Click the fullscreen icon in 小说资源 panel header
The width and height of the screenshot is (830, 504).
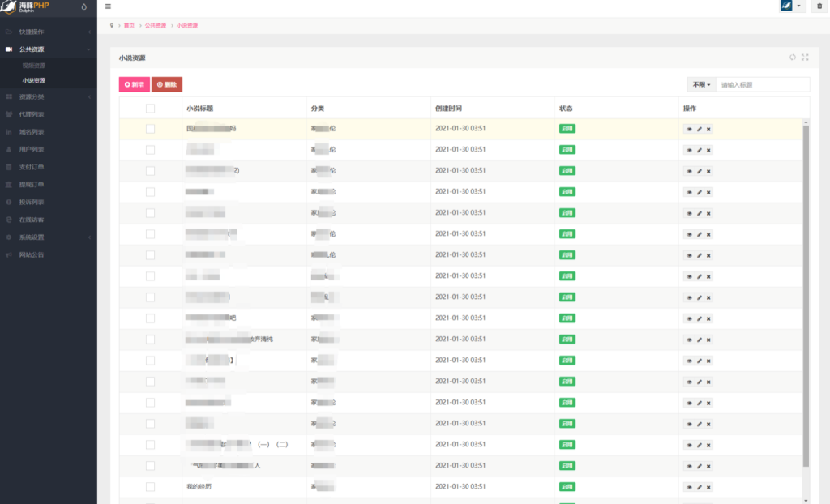click(805, 58)
